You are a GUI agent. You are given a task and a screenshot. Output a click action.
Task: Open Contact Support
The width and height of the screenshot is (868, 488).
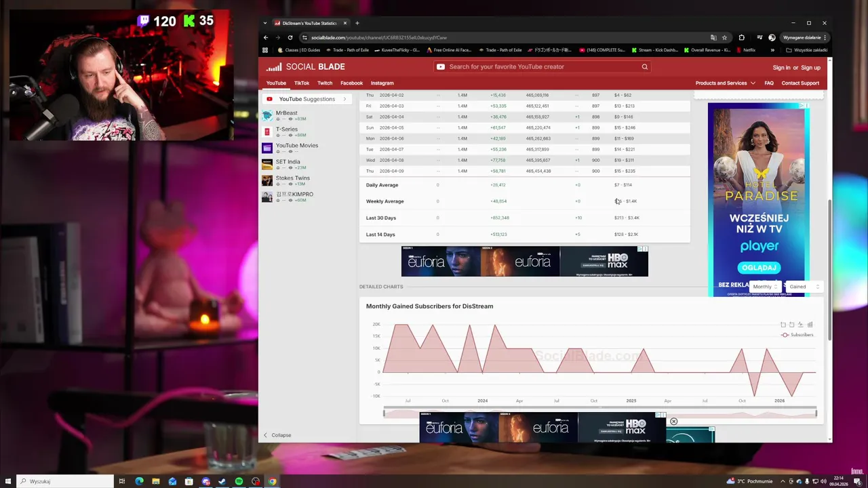point(800,83)
